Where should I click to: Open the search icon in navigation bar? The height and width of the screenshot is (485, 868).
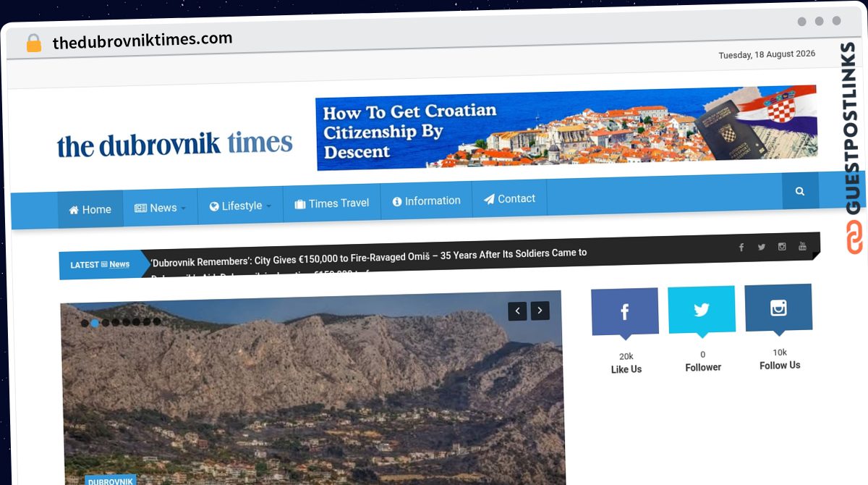point(800,191)
